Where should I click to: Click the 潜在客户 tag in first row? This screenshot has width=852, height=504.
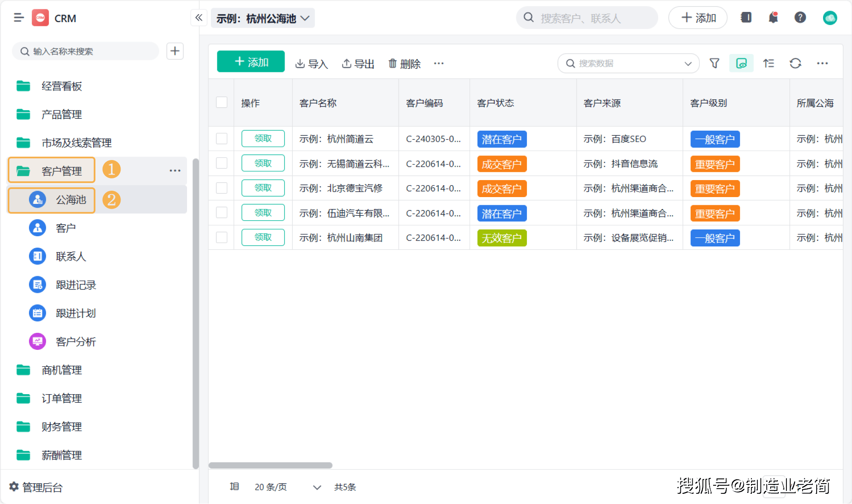(502, 139)
